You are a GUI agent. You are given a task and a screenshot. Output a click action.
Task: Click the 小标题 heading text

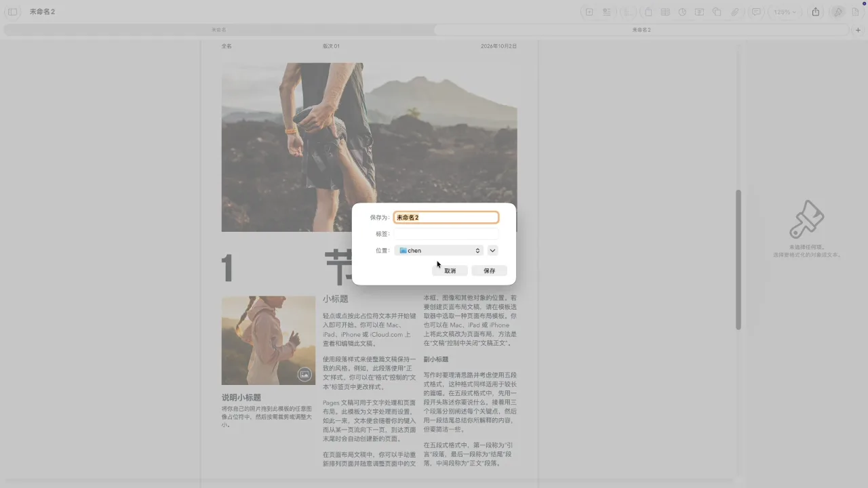point(336,299)
